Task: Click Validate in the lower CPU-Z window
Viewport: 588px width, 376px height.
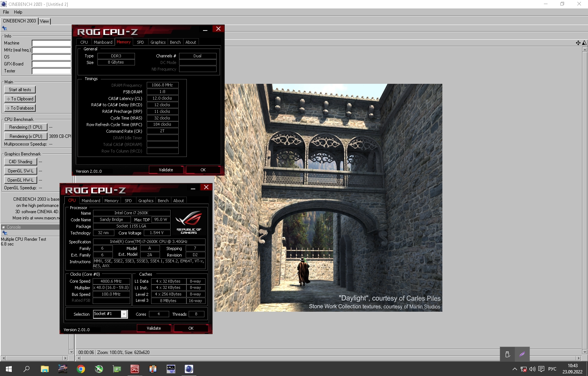Action: click(x=154, y=328)
